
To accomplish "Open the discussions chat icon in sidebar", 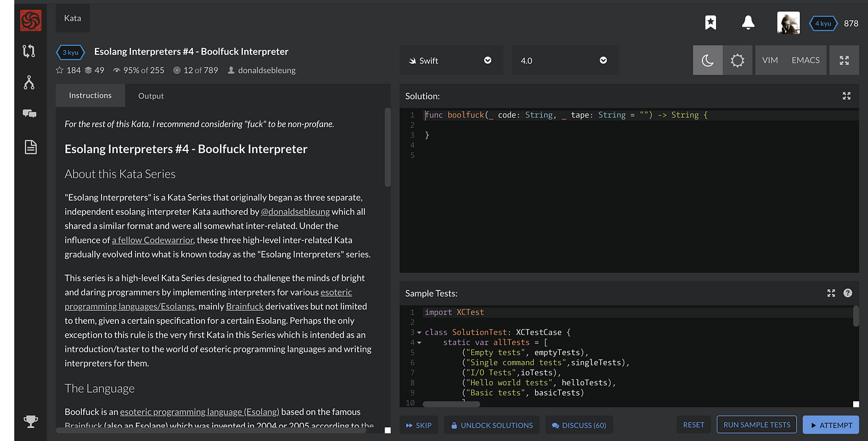I will 29,113.
